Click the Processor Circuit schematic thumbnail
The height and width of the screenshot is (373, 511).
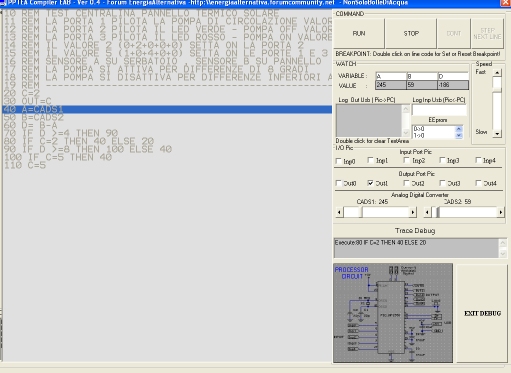393,313
